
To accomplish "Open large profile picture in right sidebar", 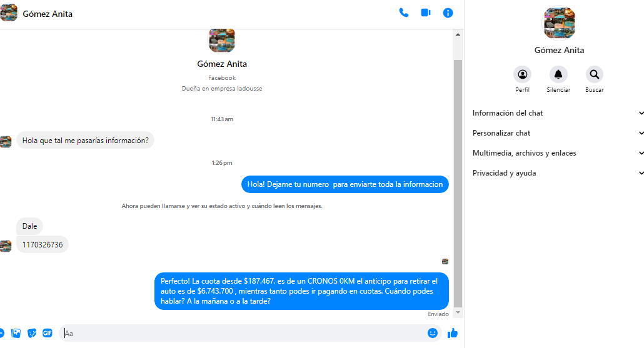I will point(559,23).
